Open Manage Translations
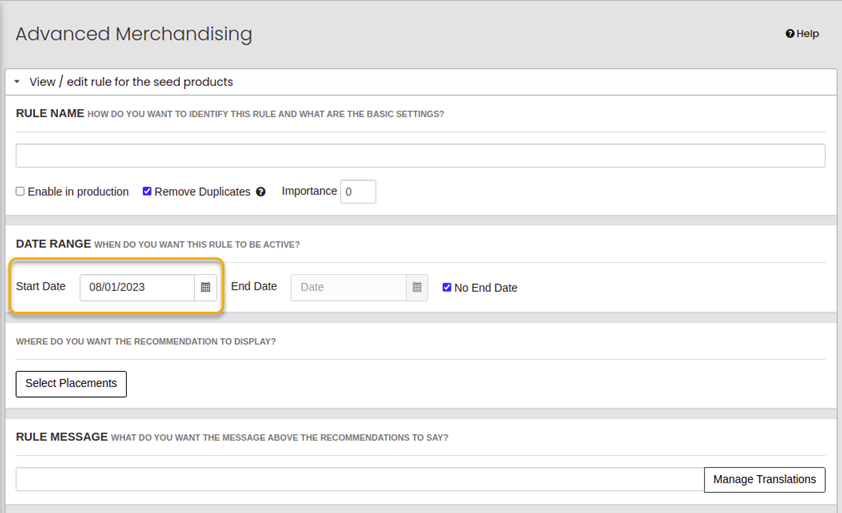 [764, 479]
